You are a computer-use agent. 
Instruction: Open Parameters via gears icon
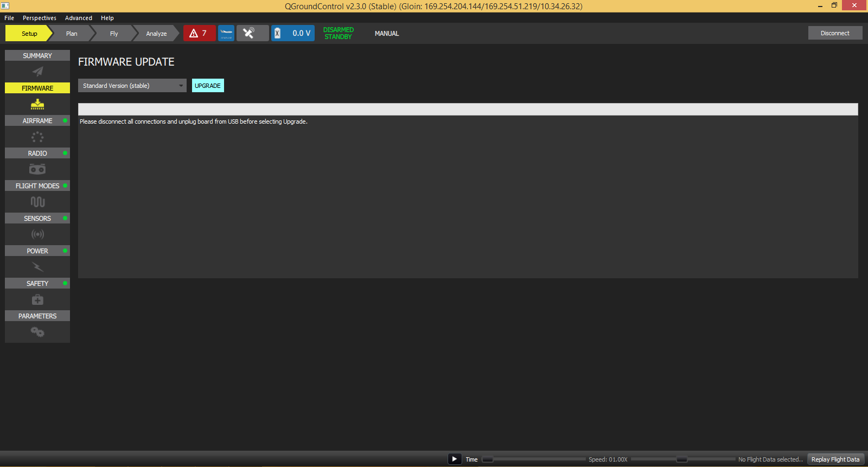(37, 332)
